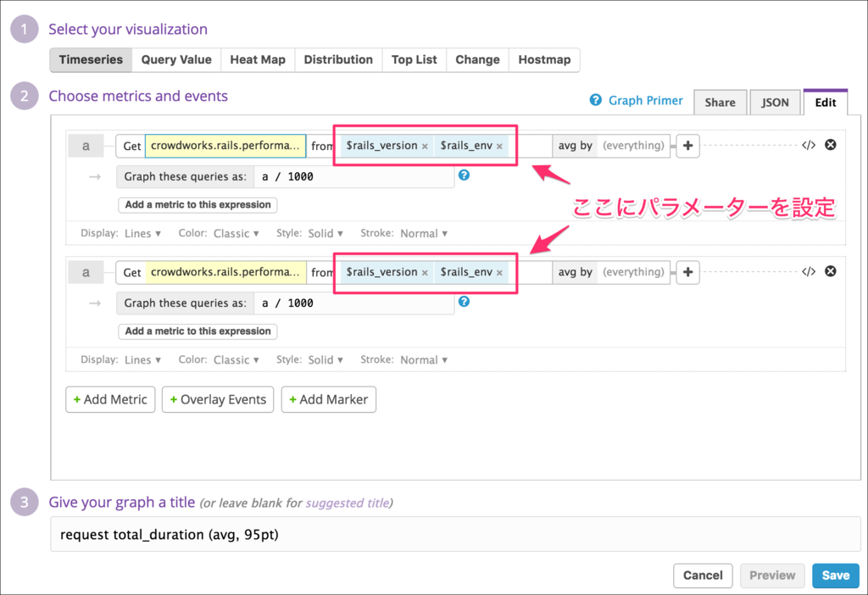Click the graph title input field

pyautogui.click(x=455, y=535)
